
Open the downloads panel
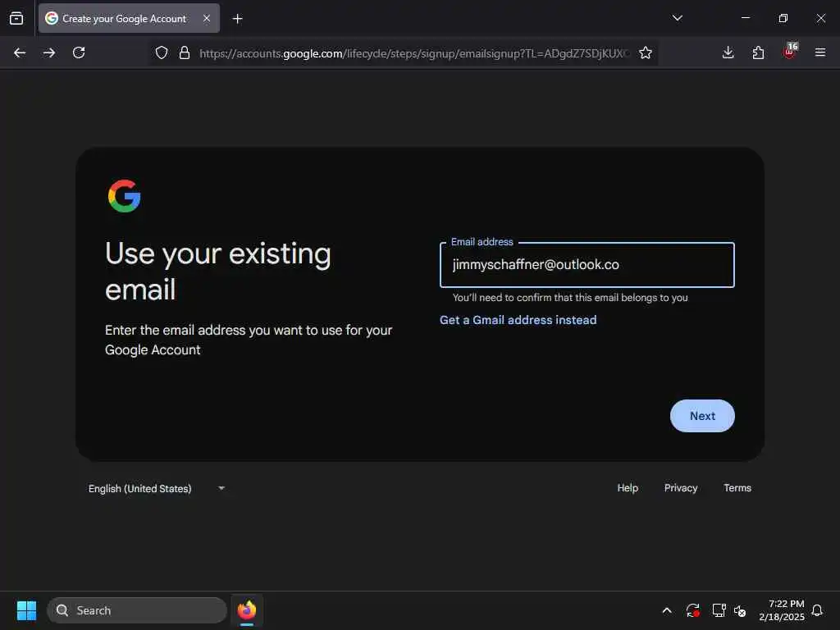tap(728, 52)
